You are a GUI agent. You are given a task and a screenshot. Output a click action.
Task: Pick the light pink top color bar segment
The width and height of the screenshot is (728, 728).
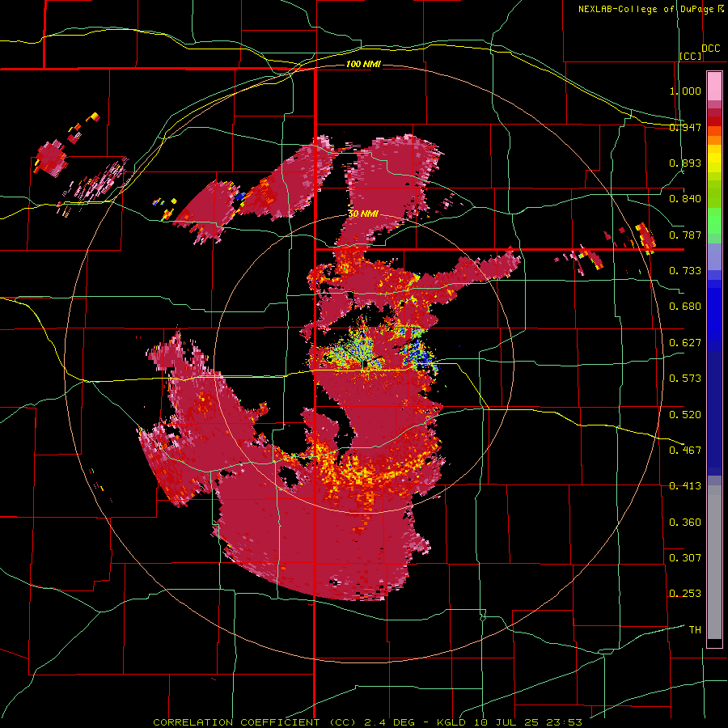pyautogui.click(x=714, y=87)
